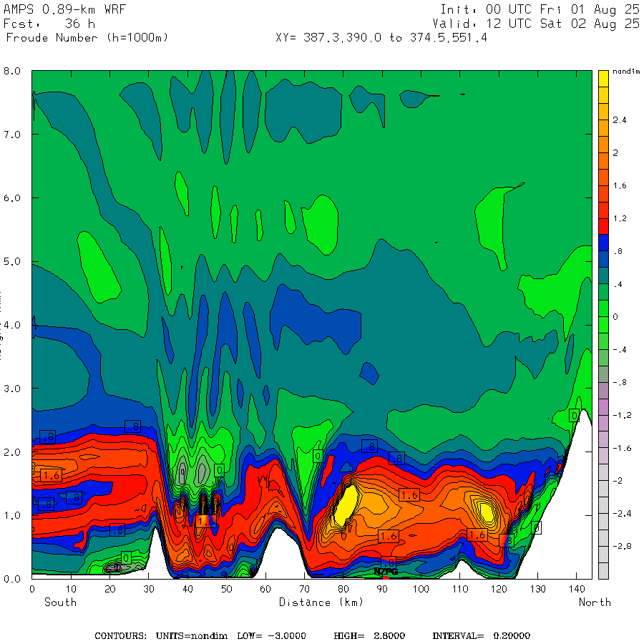Click the 'NZPG' station label on the plot
644x644 pixels.
(386, 571)
